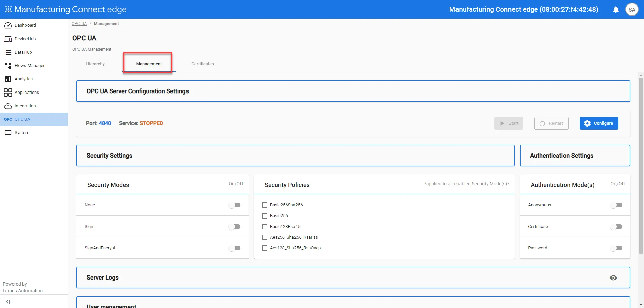Switch to the Hierarchy tab
Screen dimensions: 644x308
click(95, 64)
